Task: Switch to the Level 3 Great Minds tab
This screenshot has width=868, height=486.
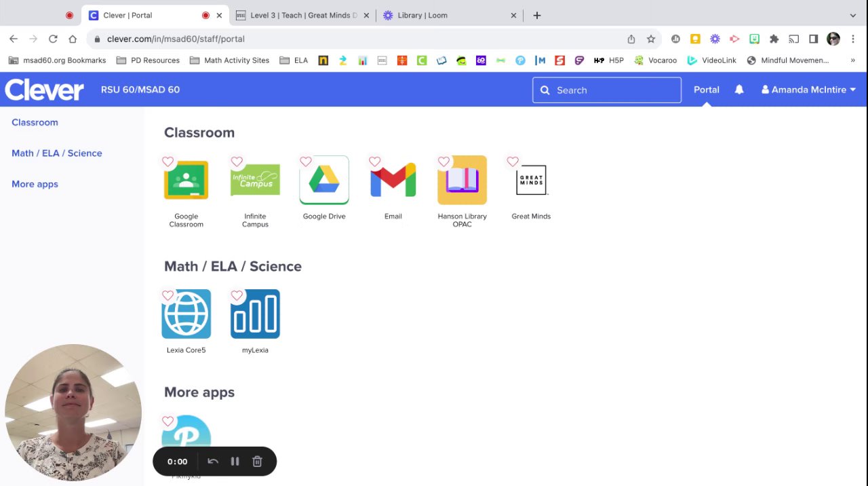Action: (x=303, y=15)
